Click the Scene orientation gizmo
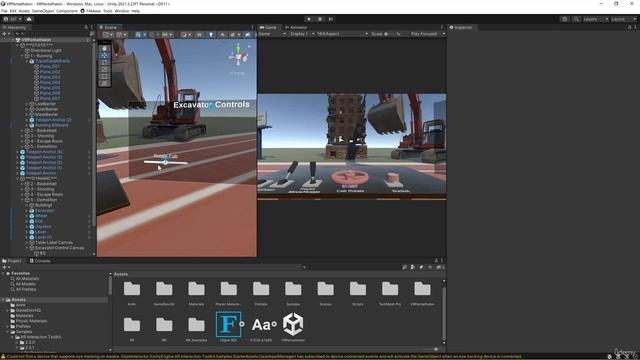 pyautogui.click(x=238, y=57)
